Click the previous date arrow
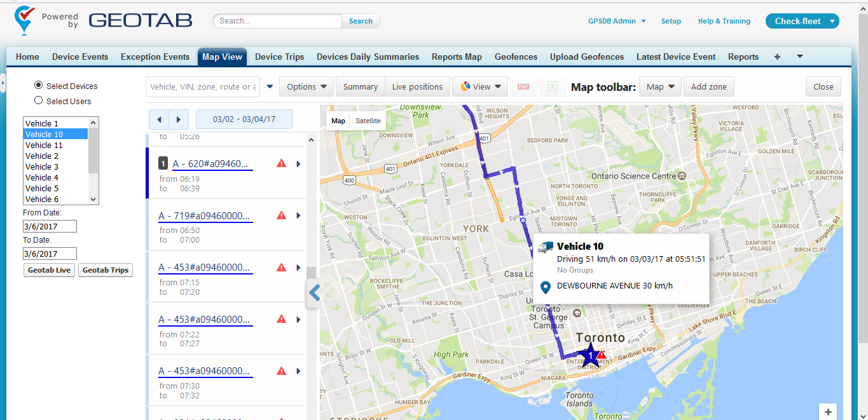 159,119
